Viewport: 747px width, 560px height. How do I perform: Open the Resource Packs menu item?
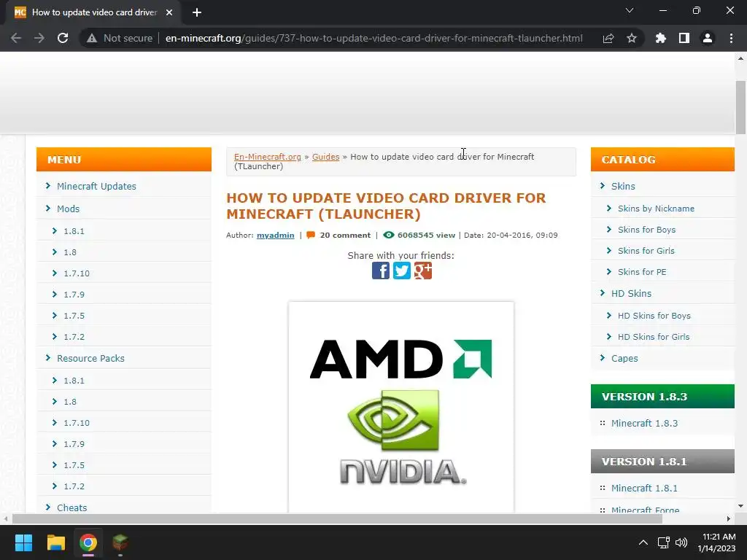click(90, 358)
